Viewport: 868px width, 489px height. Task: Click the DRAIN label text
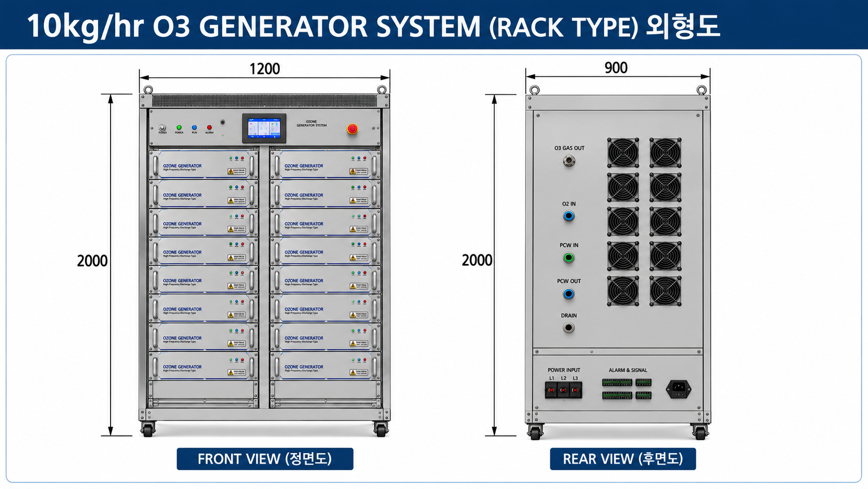pos(569,315)
